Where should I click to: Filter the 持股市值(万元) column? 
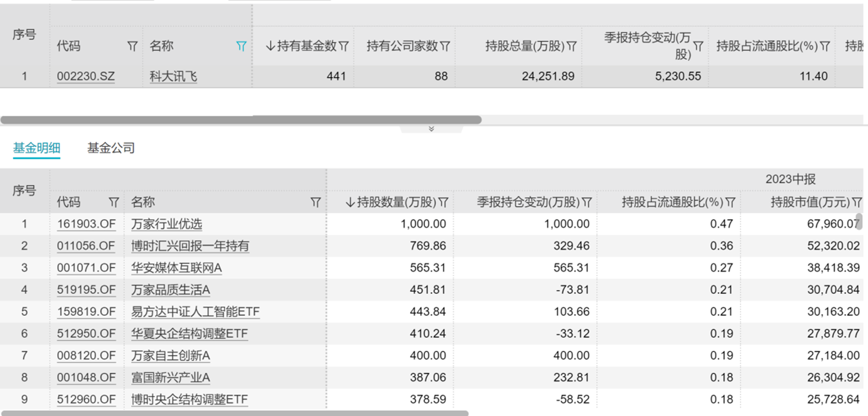click(857, 202)
